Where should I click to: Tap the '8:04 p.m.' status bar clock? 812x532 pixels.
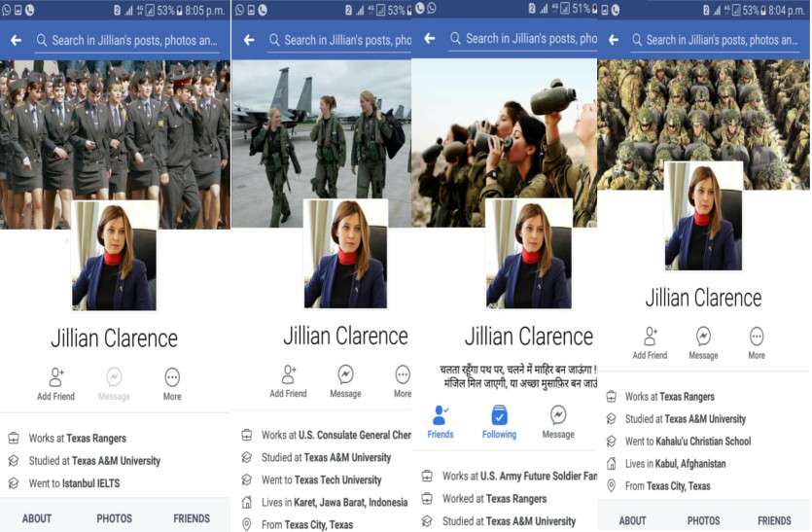787,11
